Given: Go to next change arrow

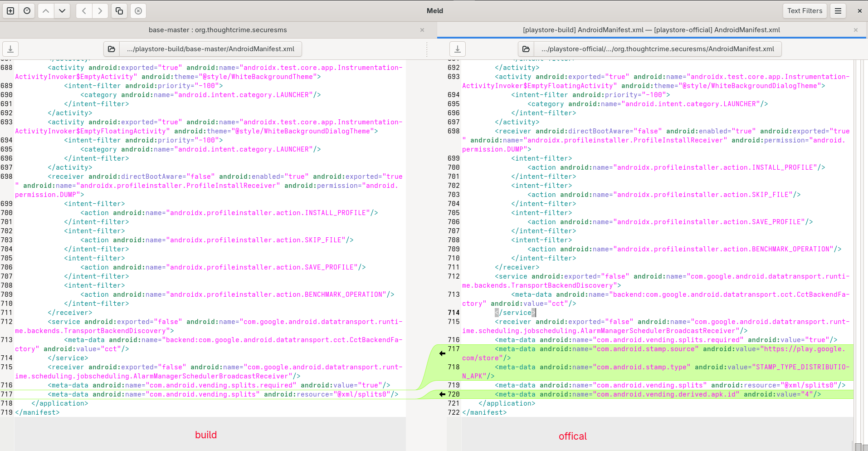Looking at the screenshot, I should point(62,11).
